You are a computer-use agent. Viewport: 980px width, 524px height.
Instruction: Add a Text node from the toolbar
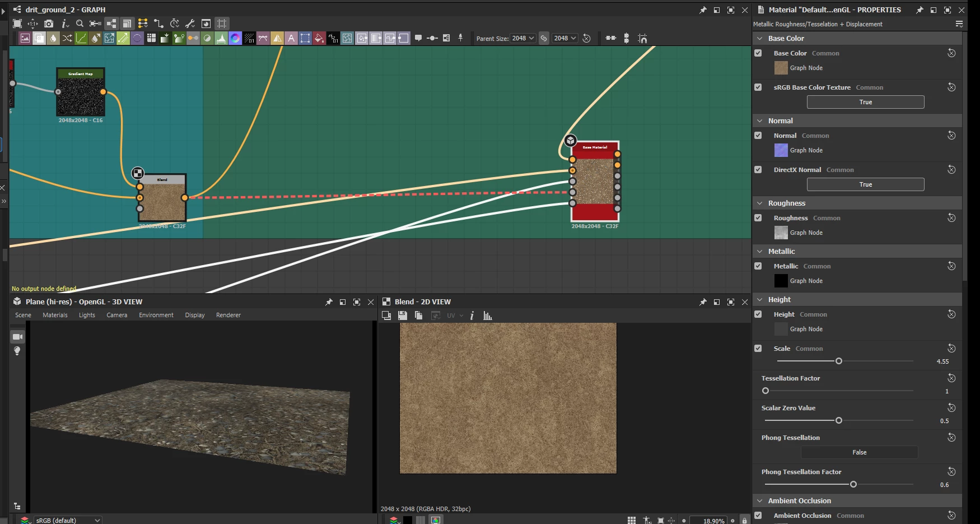click(x=291, y=38)
